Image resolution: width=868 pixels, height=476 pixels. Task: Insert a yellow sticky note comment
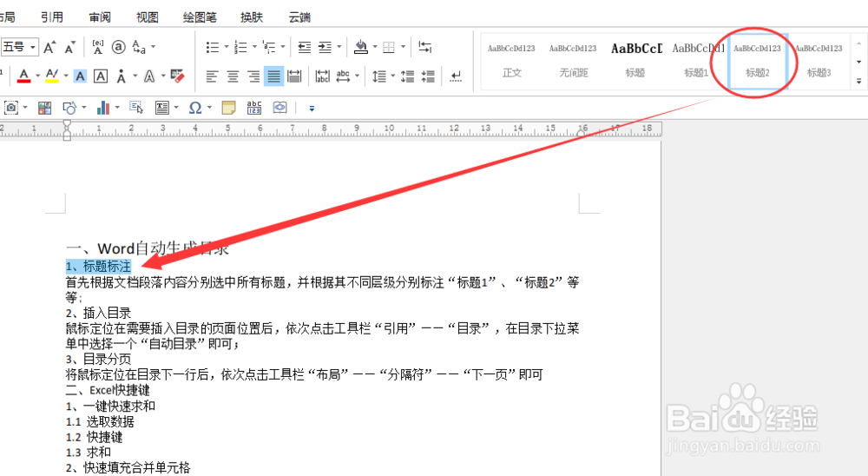click(228, 108)
